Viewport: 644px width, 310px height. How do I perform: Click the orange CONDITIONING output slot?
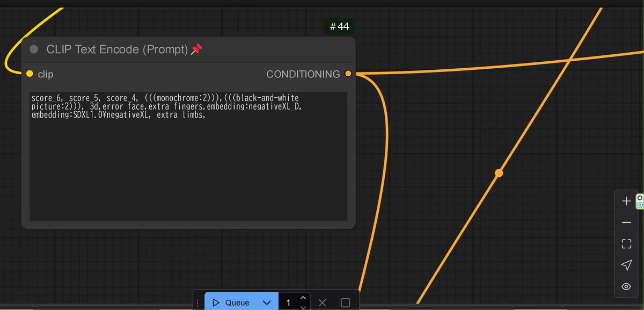348,74
